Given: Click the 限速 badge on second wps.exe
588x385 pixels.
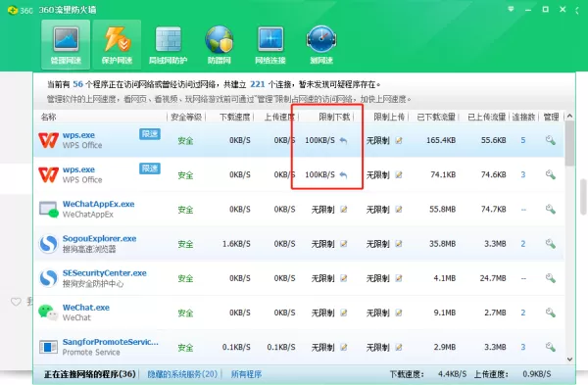Looking at the screenshot, I should pyautogui.click(x=150, y=168).
